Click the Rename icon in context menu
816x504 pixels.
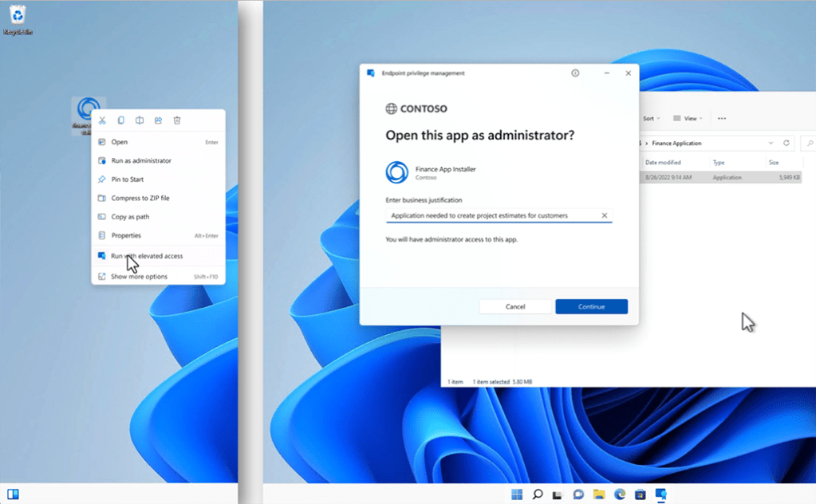[x=140, y=120]
